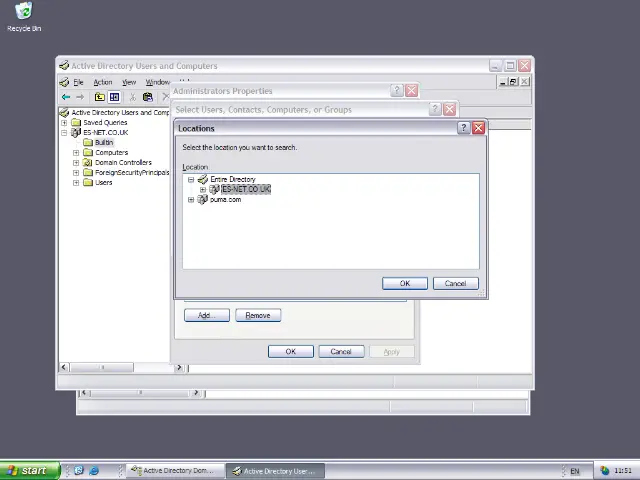Image resolution: width=640 pixels, height=480 pixels.
Task: Expand ES-NET.CO.UK node in Locations tree
Action: coord(203,189)
